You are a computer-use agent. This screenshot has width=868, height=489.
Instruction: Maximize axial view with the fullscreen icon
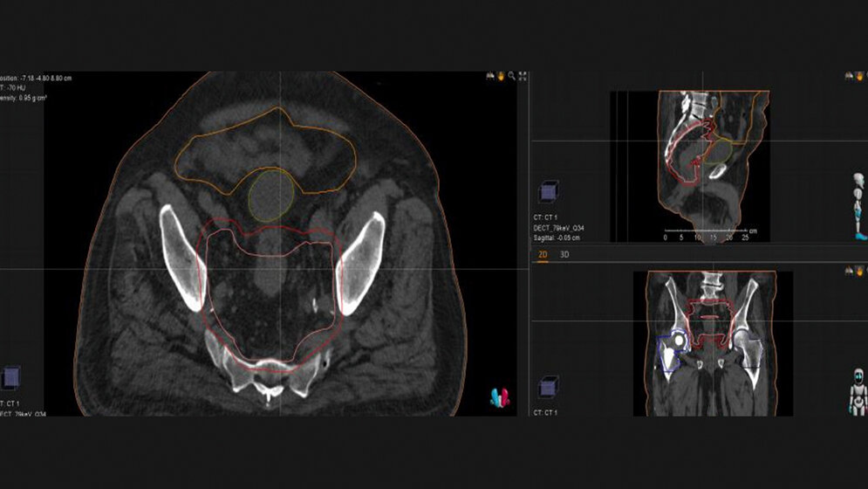pos(523,77)
